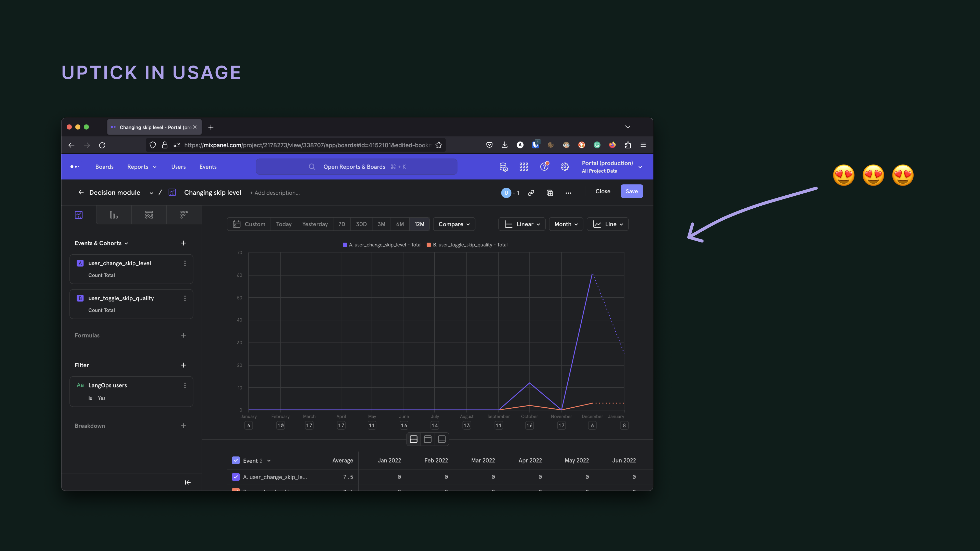980x551 pixels.
Task: Open the Compare dropdown
Action: pyautogui.click(x=454, y=224)
